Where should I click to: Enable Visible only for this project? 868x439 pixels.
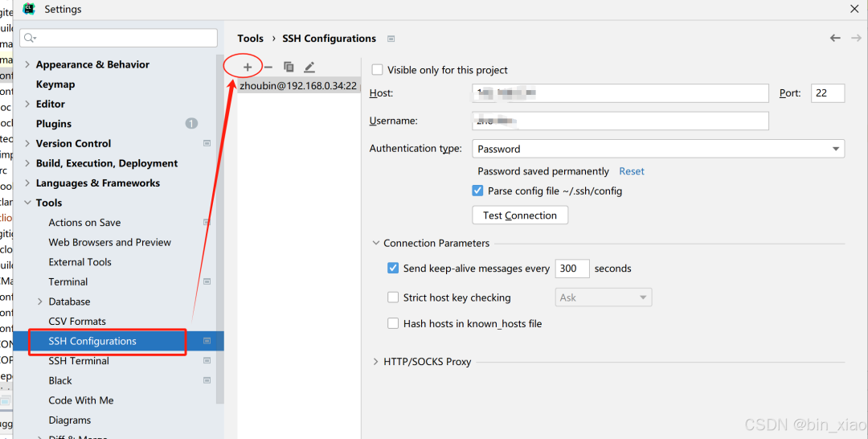378,70
